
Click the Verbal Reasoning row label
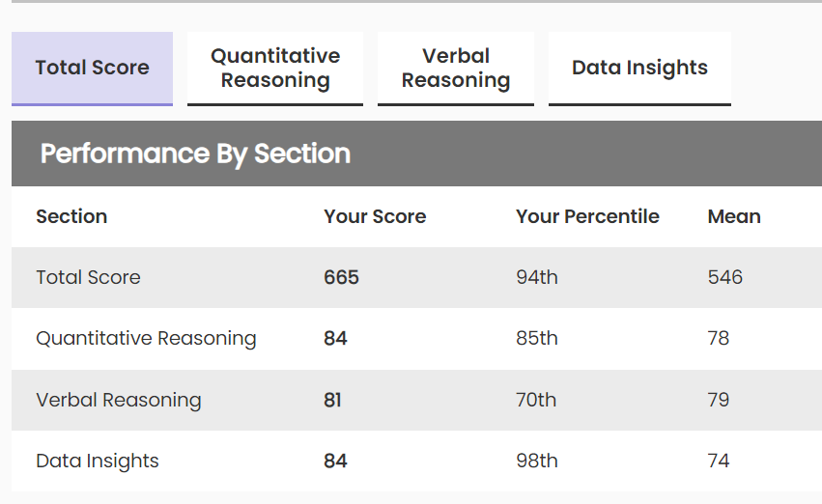coord(118,400)
